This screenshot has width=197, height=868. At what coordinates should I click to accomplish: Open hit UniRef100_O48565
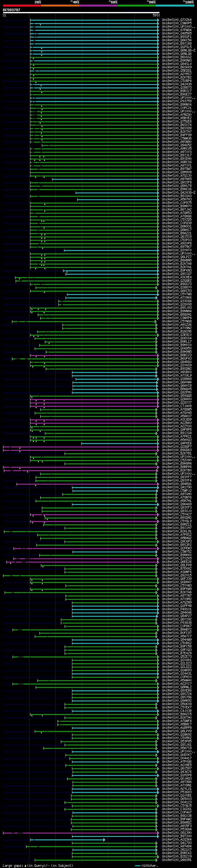(177, 33)
